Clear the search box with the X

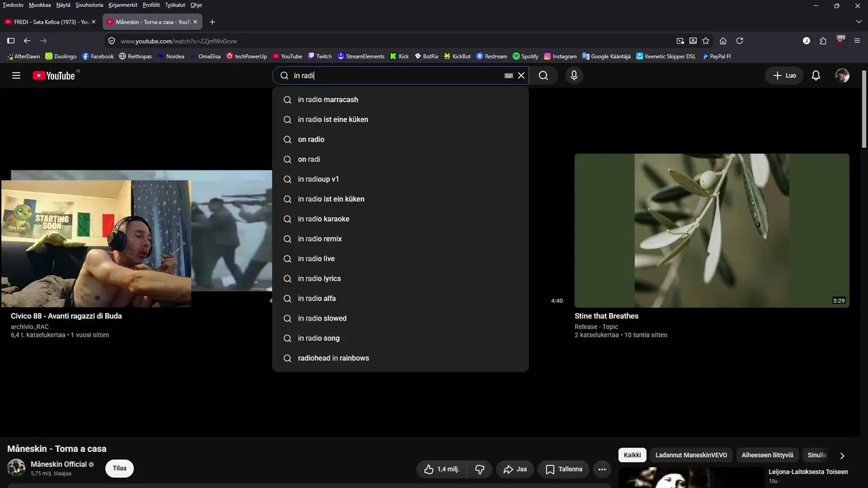tap(521, 76)
